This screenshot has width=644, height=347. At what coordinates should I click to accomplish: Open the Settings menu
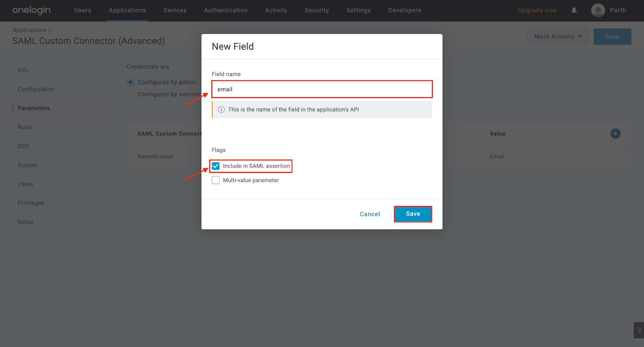pos(359,10)
